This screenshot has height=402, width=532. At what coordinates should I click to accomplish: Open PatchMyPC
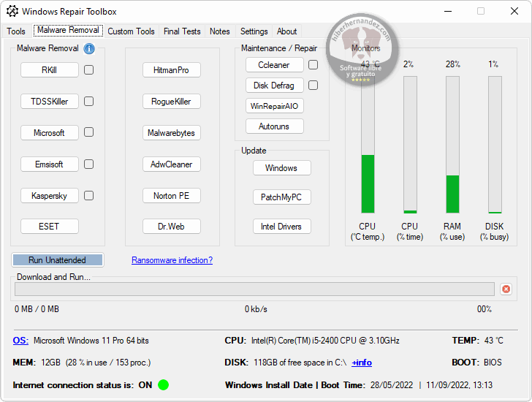pos(281,197)
